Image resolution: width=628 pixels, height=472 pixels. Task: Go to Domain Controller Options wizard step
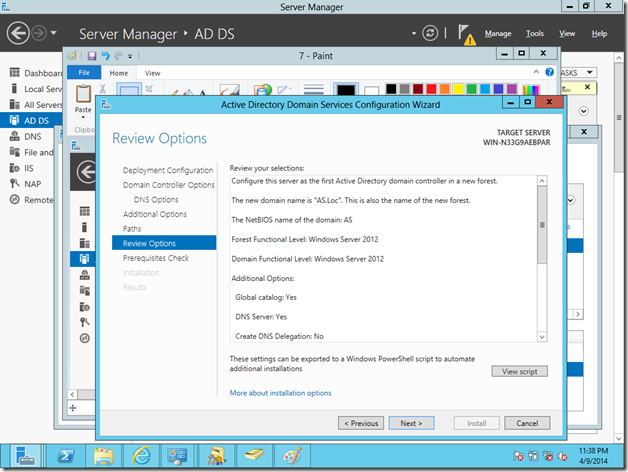pyautogui.click(x=169, y=185)
